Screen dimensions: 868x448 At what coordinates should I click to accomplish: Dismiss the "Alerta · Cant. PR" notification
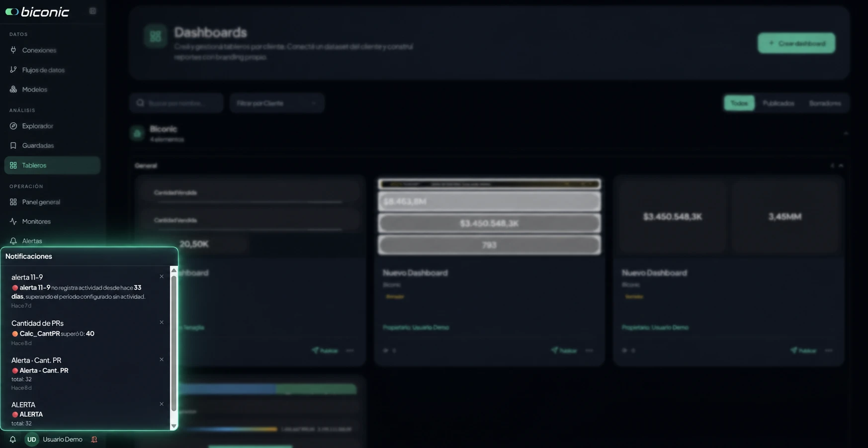click(x=162, y=359)
